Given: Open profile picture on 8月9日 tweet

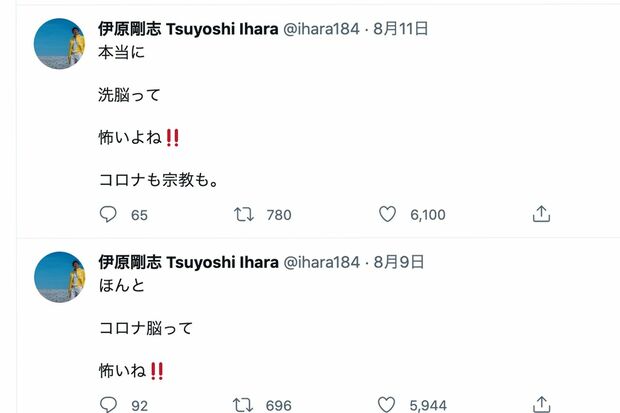Looking at the screenshot, I should (60, 277).
